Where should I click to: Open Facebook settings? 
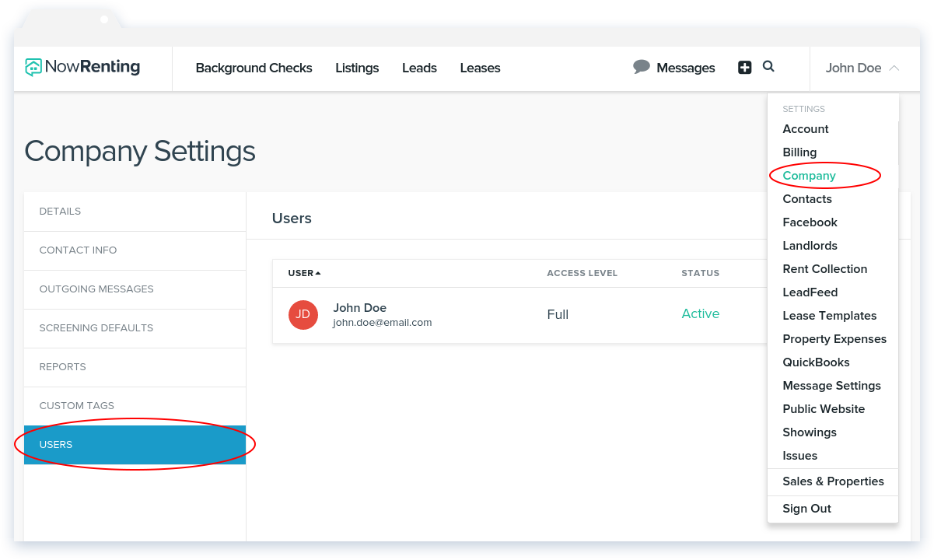click(x=810, y=222)
